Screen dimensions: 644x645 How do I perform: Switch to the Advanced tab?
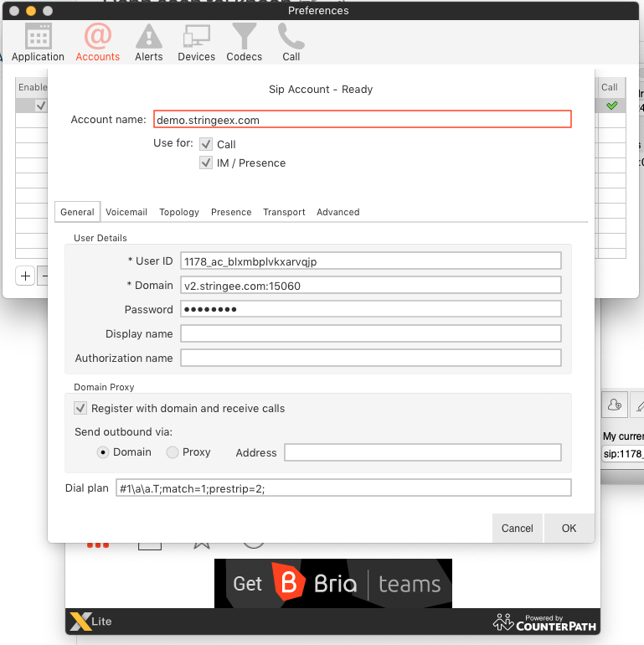(x=338, y=212)
